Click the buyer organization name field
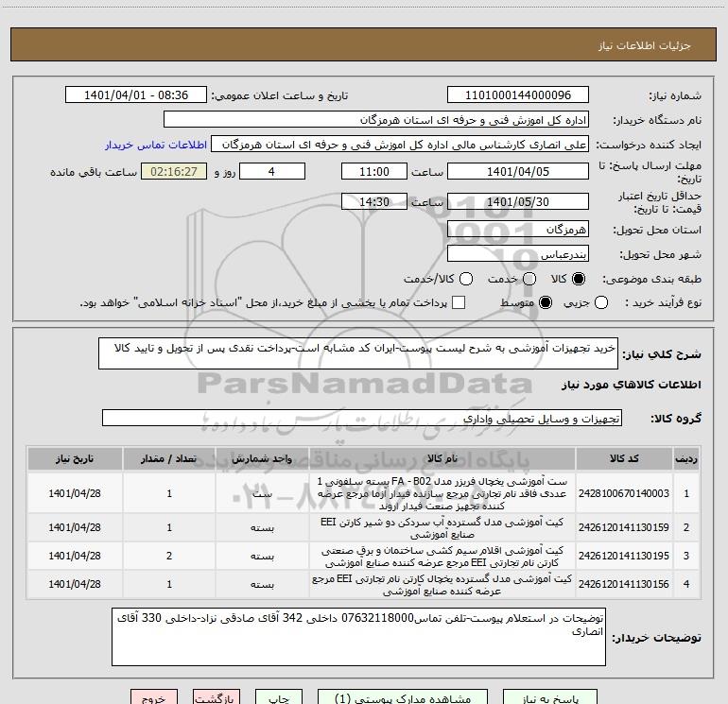This screenshot has width=728, height=704. tap(376, 120)
